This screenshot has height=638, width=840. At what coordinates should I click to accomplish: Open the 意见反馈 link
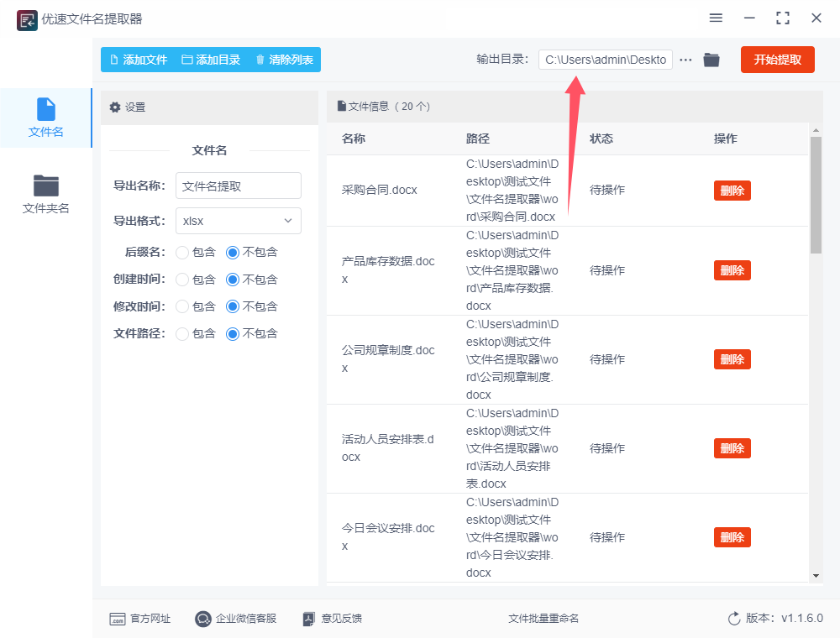[x=332, y=619]
